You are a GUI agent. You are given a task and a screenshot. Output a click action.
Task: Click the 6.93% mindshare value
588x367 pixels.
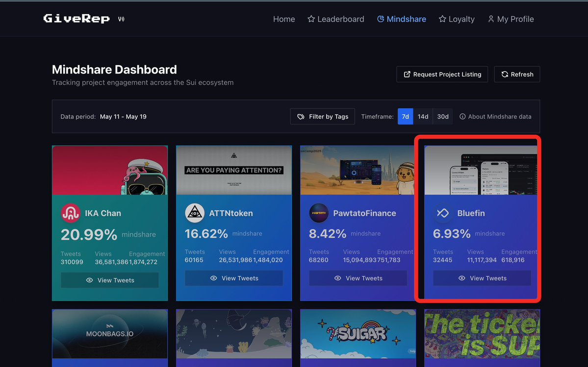452,234
